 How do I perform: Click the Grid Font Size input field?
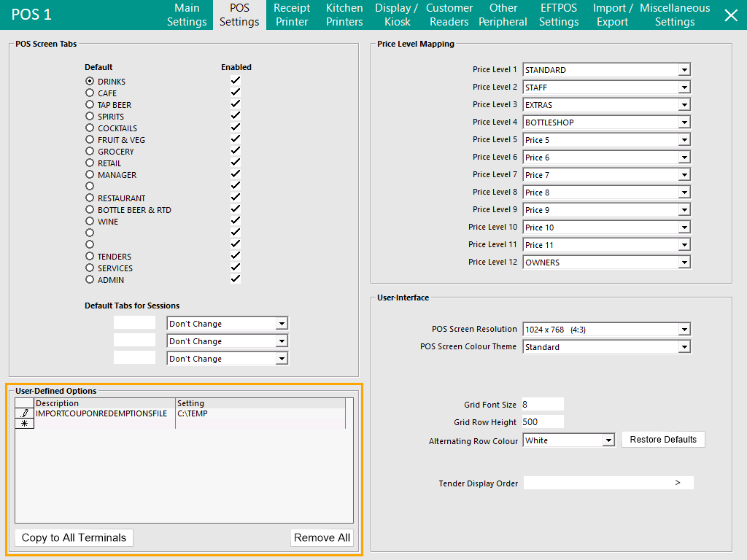[543, 405]
